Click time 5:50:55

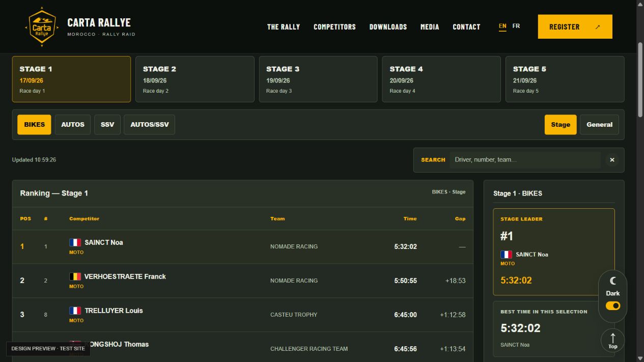[x=405, y=281]
